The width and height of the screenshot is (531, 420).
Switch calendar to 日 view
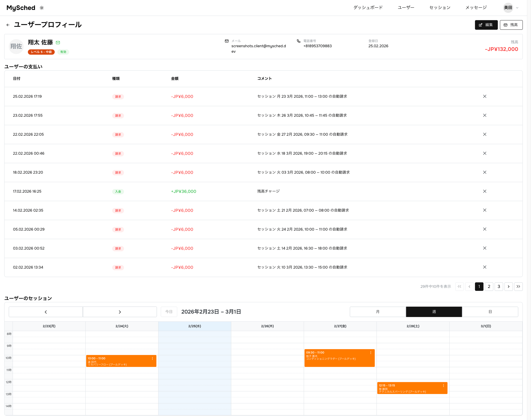pyautogui.click(x=490, y=312)
